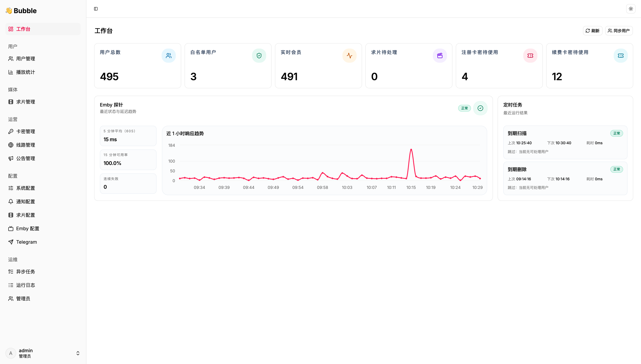
Task: Open 用户管理 in the sidebar
Action: click(25, 59)
